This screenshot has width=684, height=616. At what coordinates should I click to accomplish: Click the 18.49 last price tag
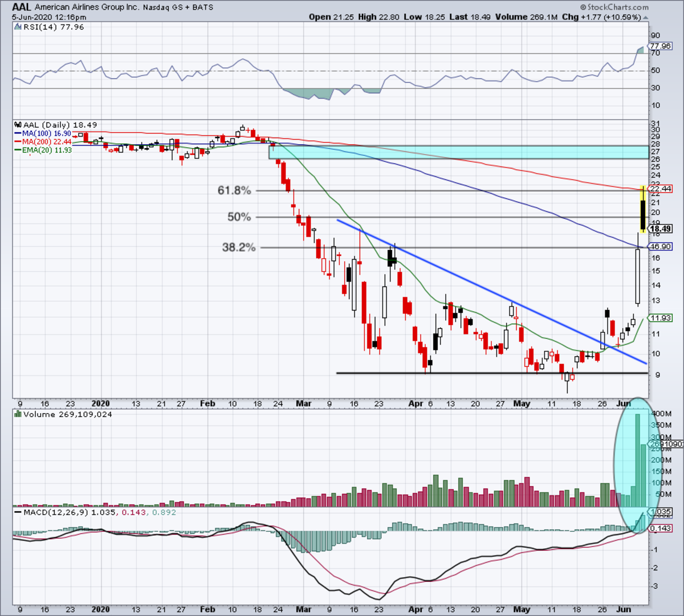(x=661, y=229)
